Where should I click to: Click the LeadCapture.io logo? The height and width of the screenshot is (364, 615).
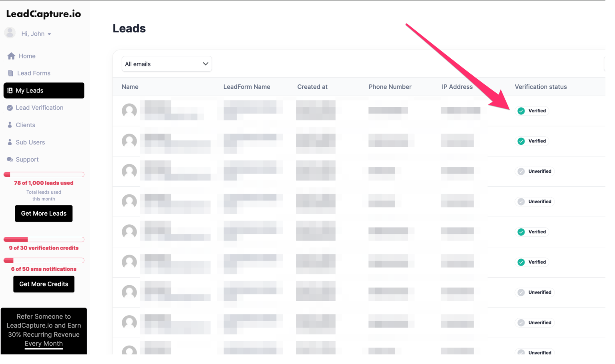pos(43,13)
